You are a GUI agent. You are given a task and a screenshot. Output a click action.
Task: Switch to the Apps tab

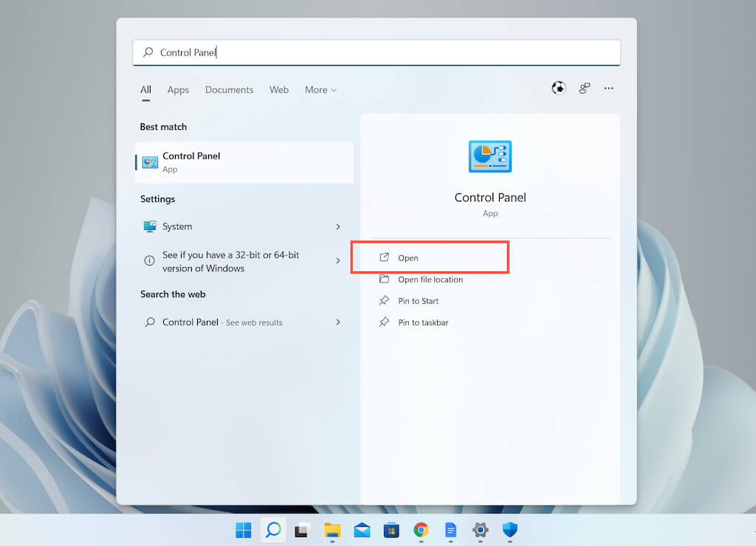point(178,89)
